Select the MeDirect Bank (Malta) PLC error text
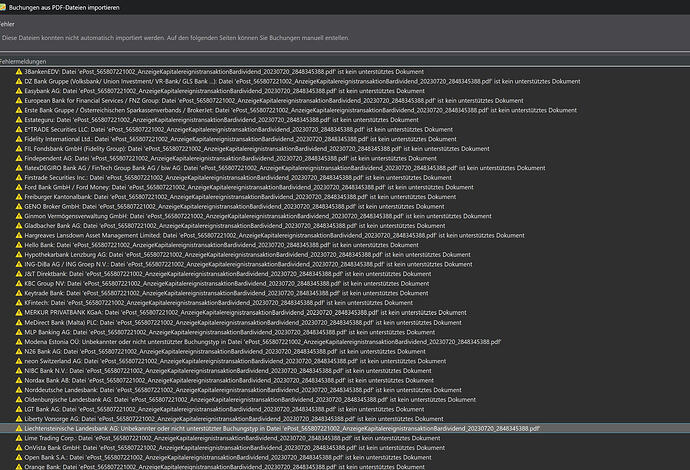The height and width of the screenshot is (470, 690). pos(243,322)
